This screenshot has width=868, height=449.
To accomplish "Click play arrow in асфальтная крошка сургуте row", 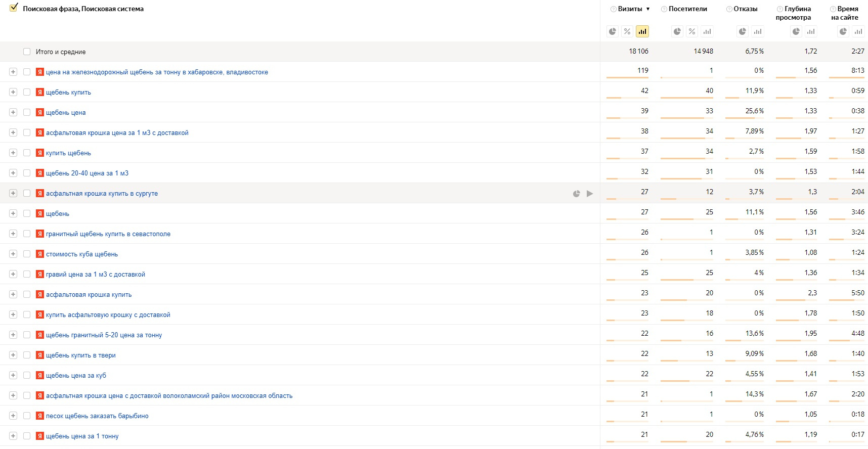I will coord(590,194).
